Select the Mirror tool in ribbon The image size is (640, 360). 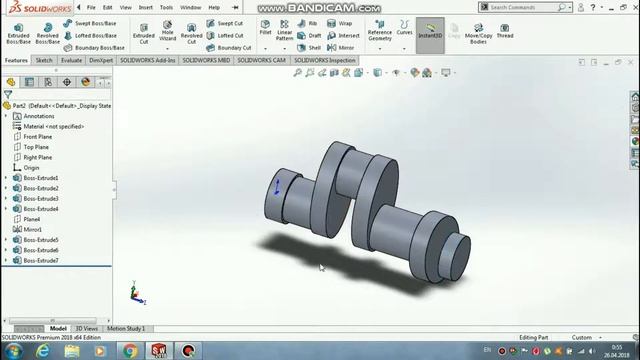[340, 48]
